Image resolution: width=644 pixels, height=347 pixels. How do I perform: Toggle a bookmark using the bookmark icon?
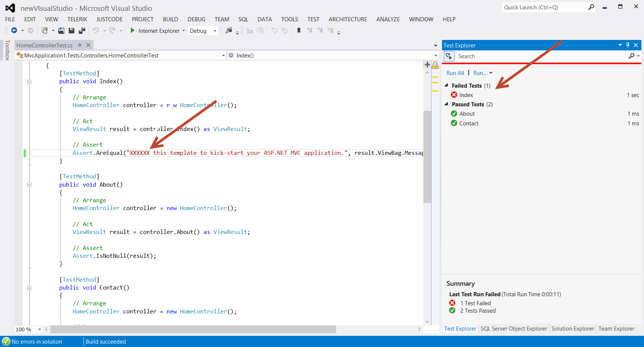(x=299, y=31)
